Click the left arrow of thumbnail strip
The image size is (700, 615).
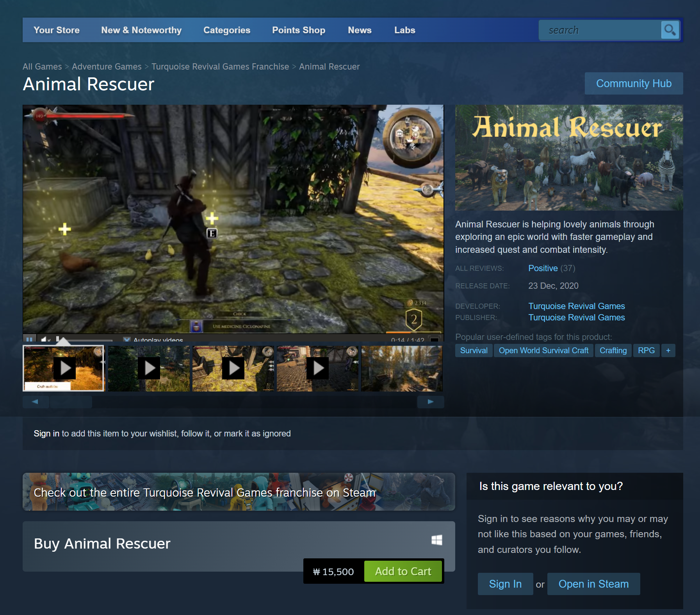36,402
